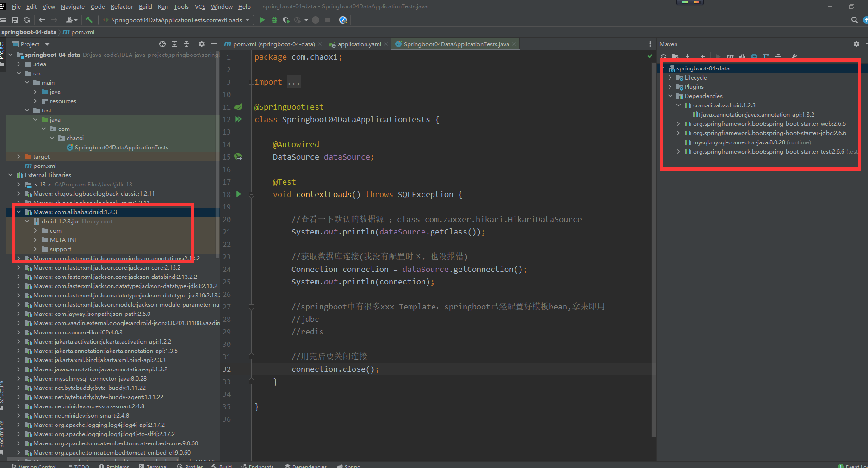Click Spring bean gutter icon beside @SpringBootTest line

pyautogui.click(x=238, y=107)
